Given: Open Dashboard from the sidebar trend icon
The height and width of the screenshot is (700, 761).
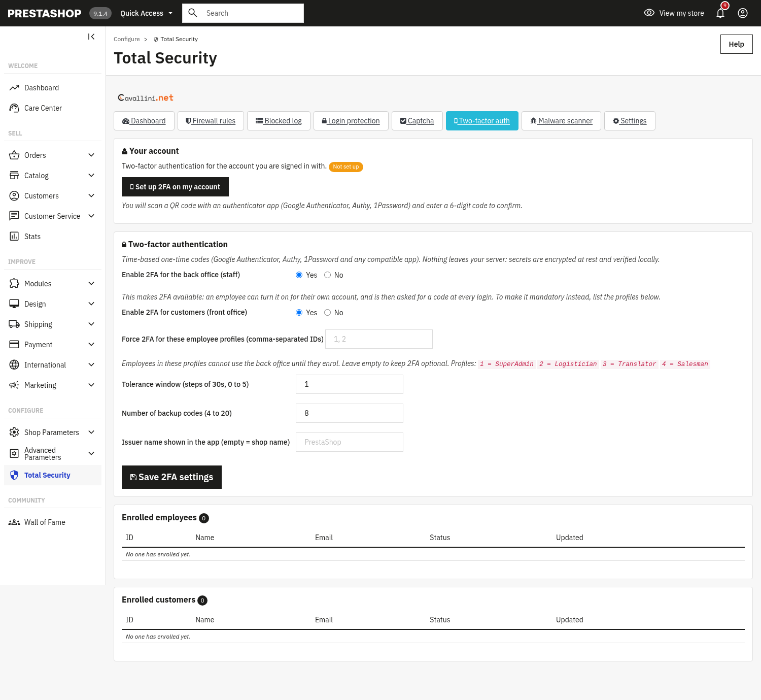Looking at the screenshot, I should (14, 88).
